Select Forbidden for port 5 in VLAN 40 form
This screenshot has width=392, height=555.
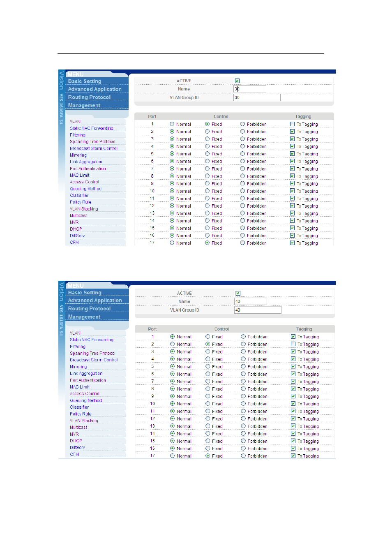(243, 366)
